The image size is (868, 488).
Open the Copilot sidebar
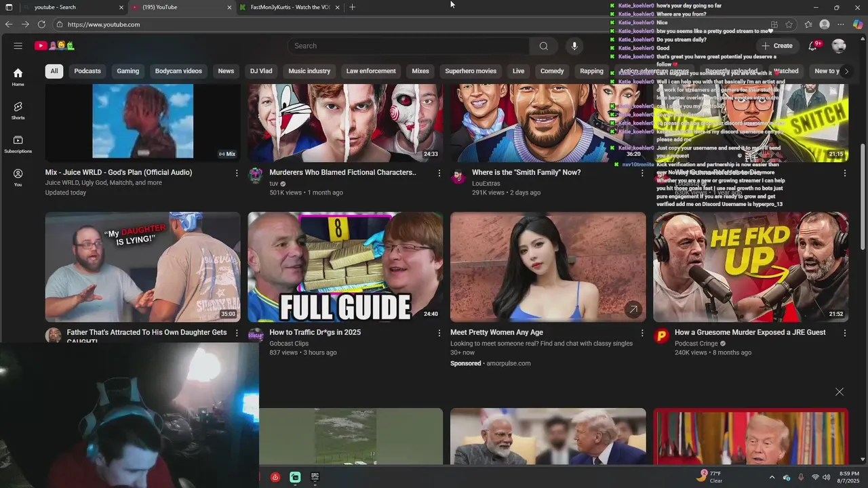858,24
